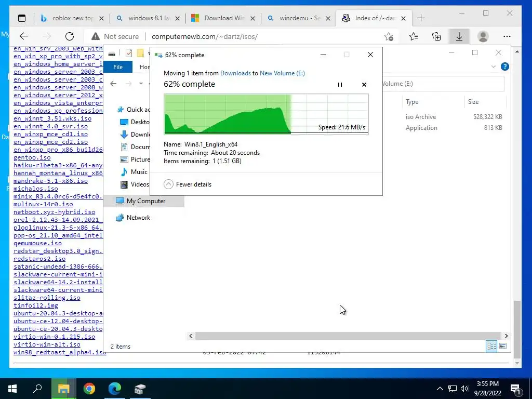Switch to the windows 8.1 search tab
The image size is (532, 399).
[148, 18]
